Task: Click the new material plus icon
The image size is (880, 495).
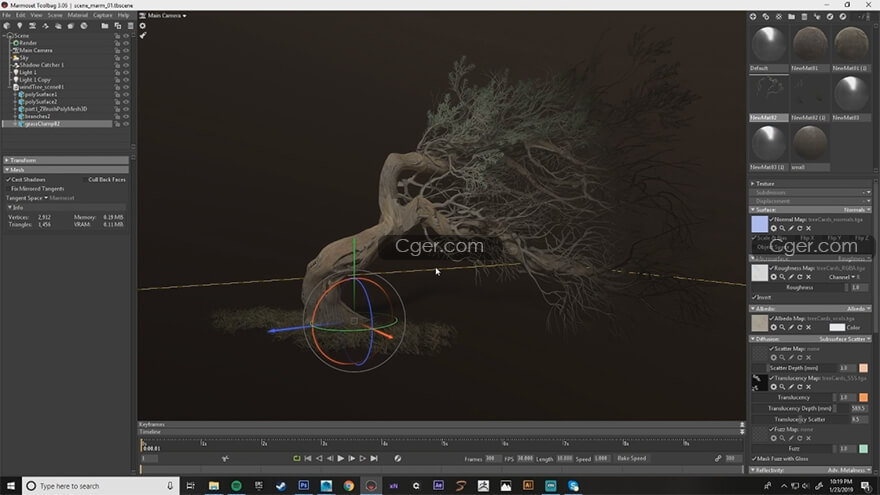Action: [x=753, y=17]
